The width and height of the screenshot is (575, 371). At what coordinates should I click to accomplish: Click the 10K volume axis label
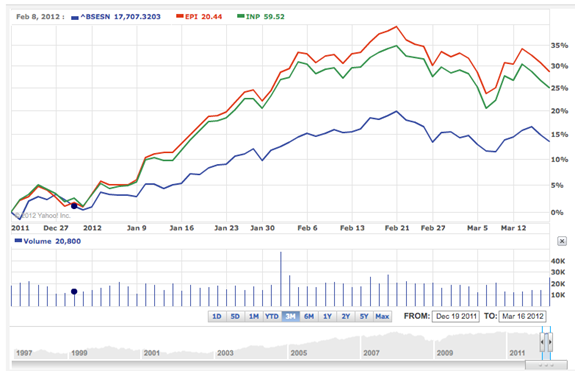(558, 295)
